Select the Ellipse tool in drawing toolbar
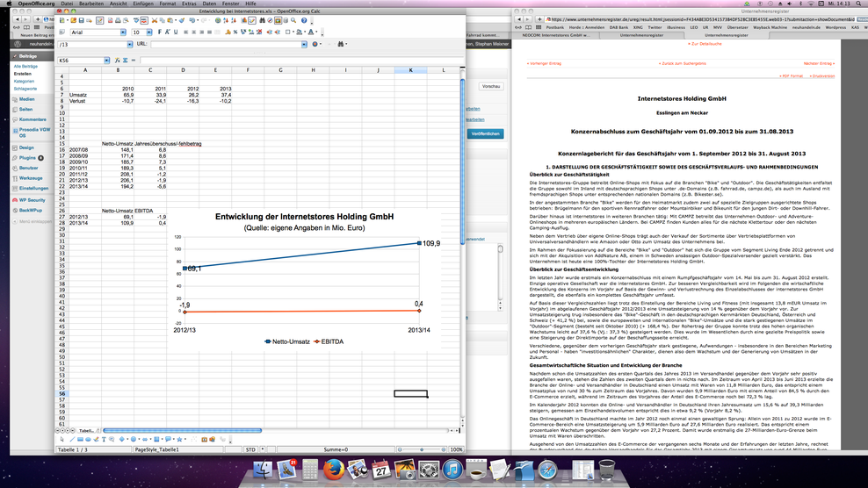 [88, 440]
